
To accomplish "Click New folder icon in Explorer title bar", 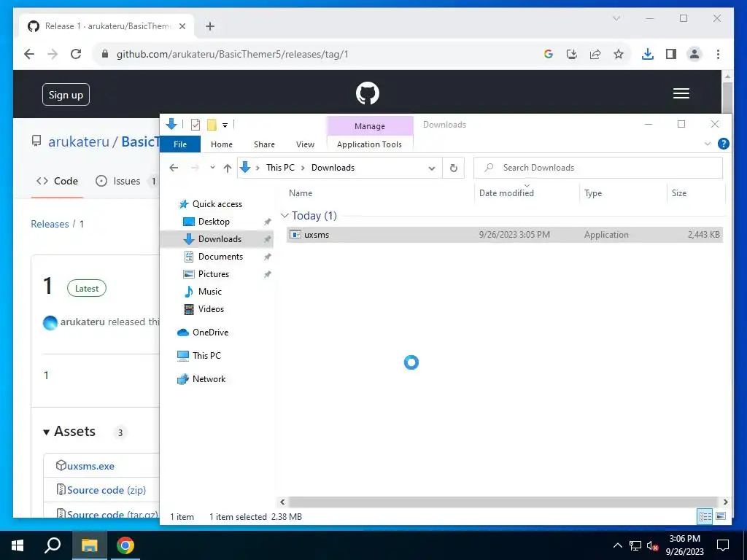I will pos(212,125).
